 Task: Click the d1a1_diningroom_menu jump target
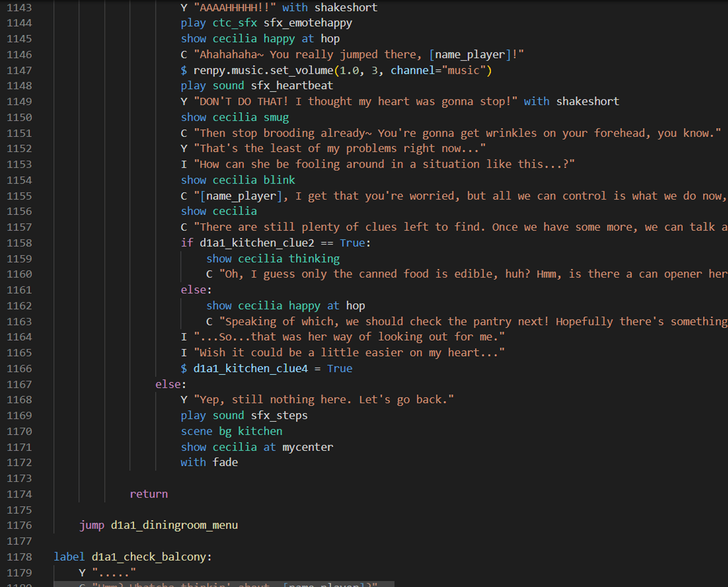point(174,526)
